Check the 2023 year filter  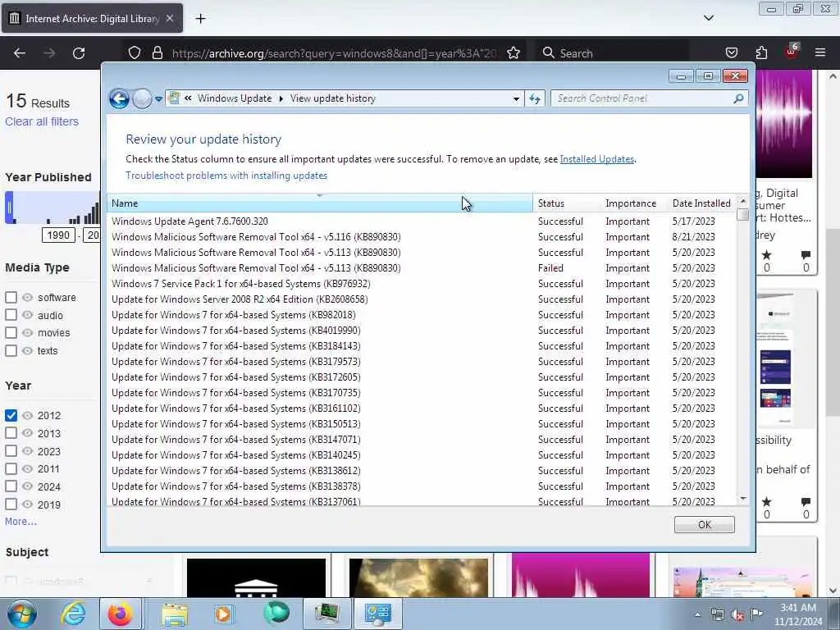(11, 451)
